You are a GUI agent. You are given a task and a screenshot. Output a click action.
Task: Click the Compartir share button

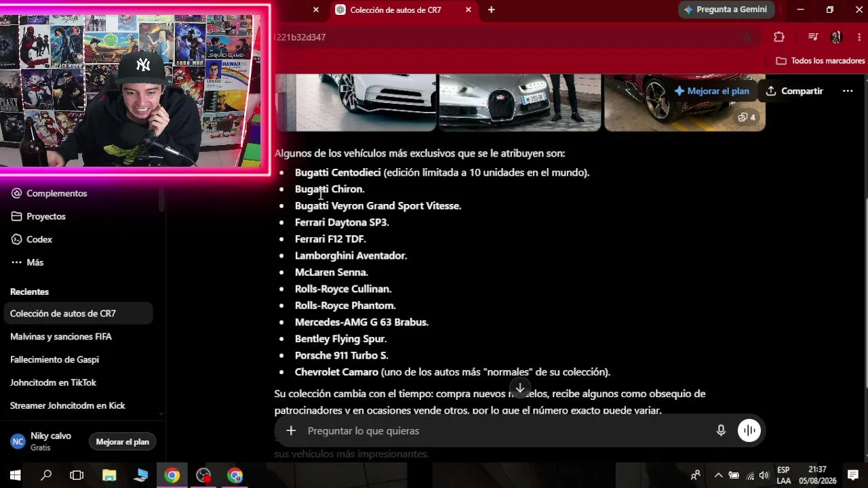coord(794,91)
